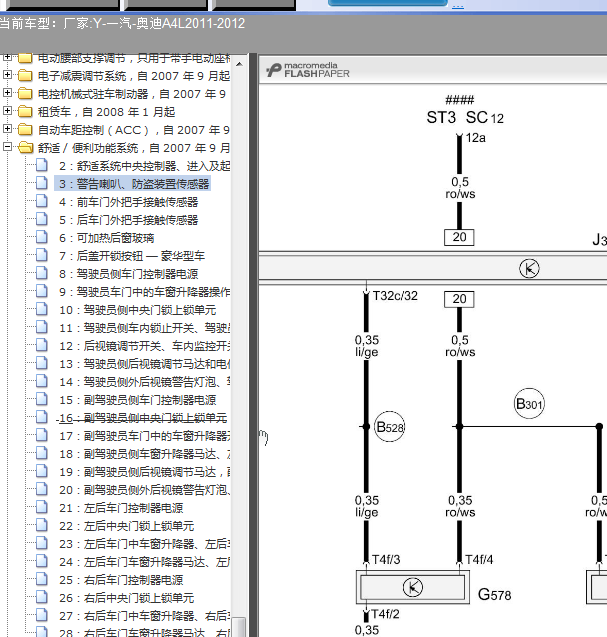Open page 23: 左后车门中车窗升降器
Viewport: 607px width, 637px height.
[x=144, y=544]
